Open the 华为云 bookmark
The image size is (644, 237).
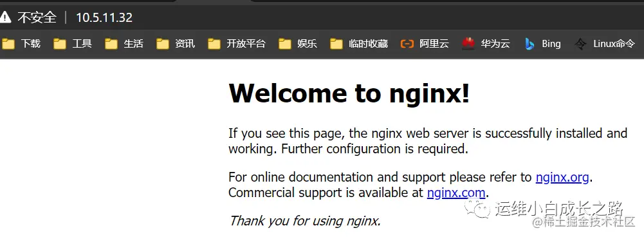486,43
